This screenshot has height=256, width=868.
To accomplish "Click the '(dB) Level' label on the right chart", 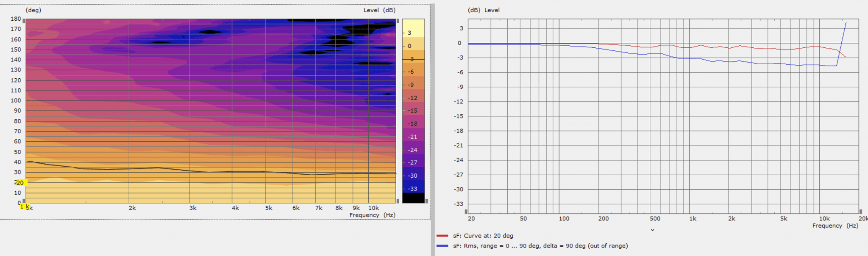I will pos(484,10).
